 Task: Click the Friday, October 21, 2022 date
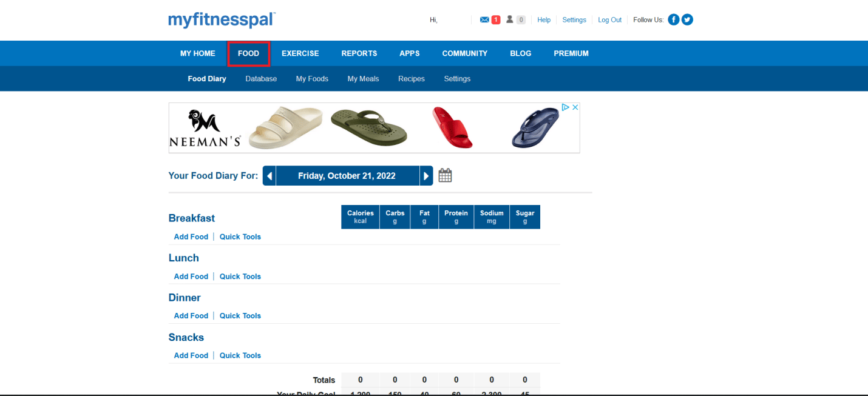[x=347, y=176]
